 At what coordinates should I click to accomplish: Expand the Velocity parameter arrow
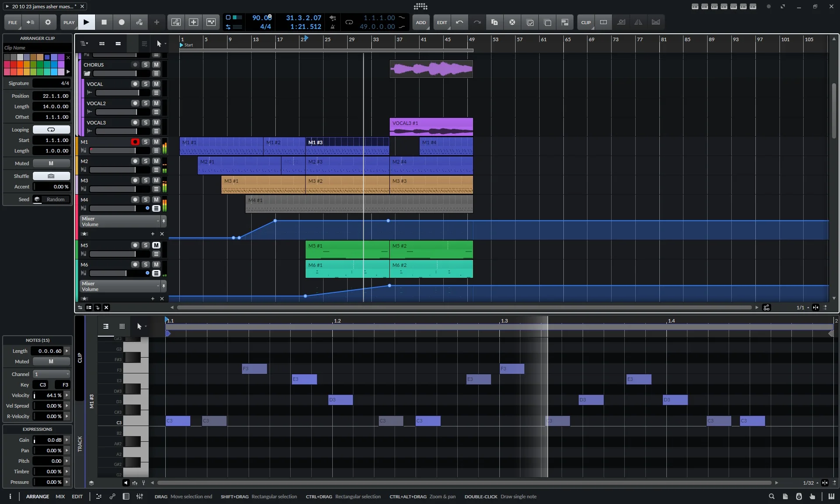67,395
